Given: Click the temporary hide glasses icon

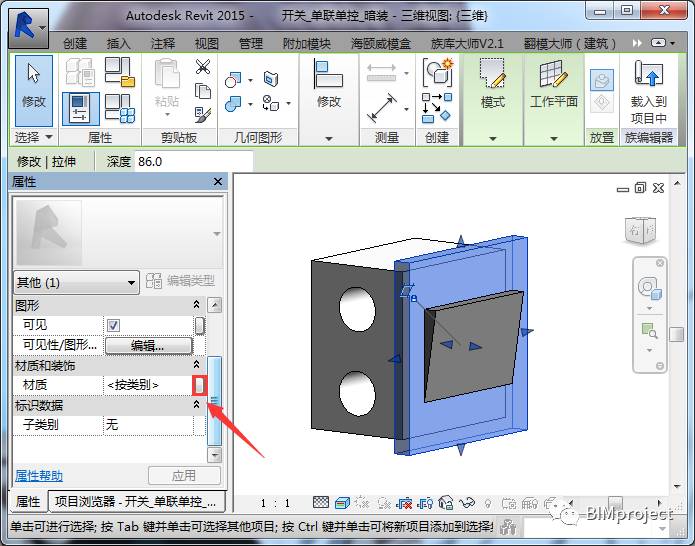Looking at the screenshot, I should (x=467, y=503).
